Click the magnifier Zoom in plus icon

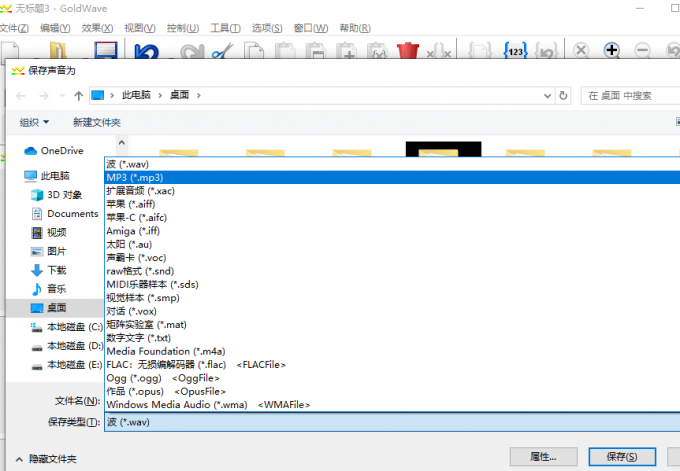coord(611,50)
